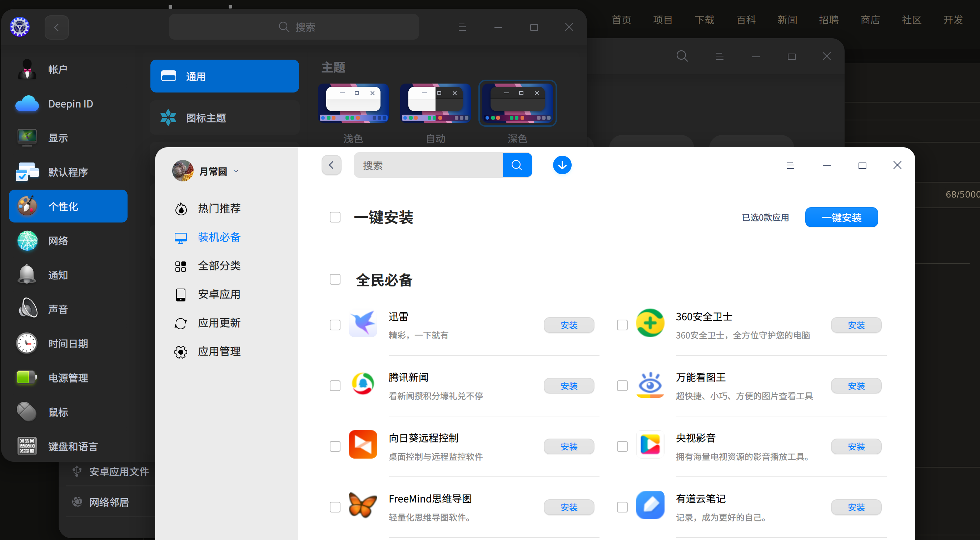Expand the 月常圆 account dropdown
The width and height of the screenshot is (980, 540).
click(236, 171)
